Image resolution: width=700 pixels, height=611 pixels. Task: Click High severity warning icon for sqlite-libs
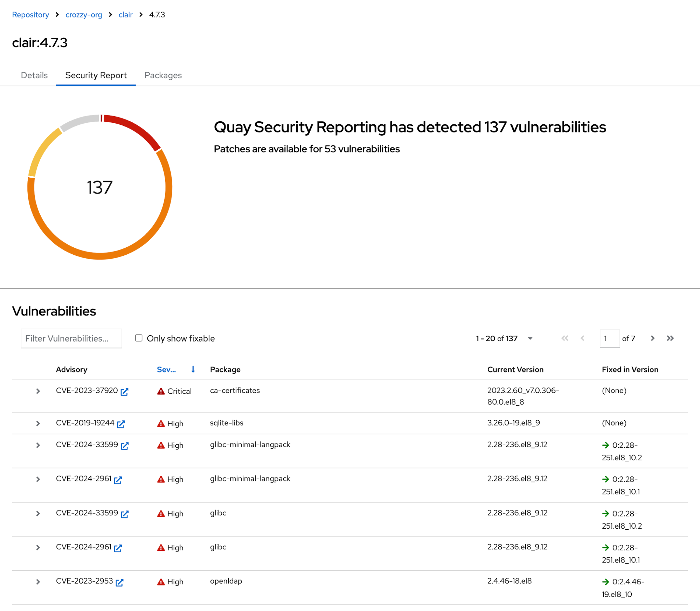[161, 424]
